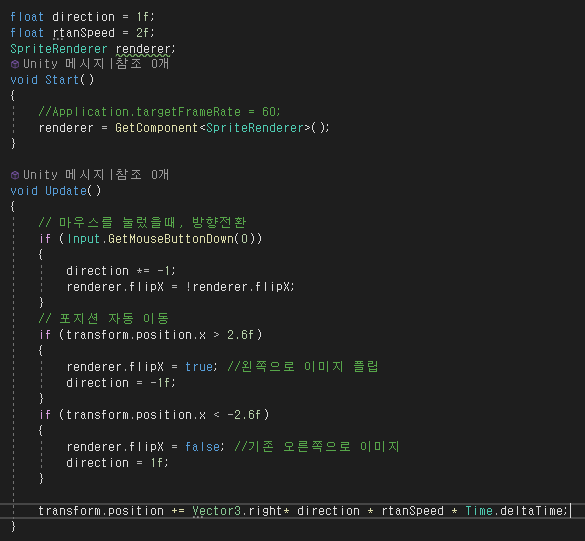Screen dimensions: 585x541
Task: Click the condition 'transform.position.x > 2.6f'
Action: [160, 335]
